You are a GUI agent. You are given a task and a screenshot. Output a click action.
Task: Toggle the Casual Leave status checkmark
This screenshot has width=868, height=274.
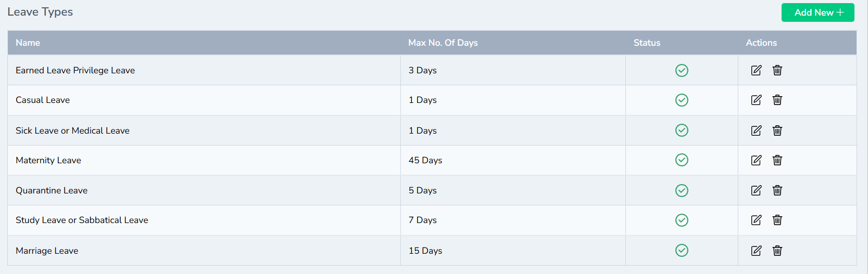pos(682,100)
